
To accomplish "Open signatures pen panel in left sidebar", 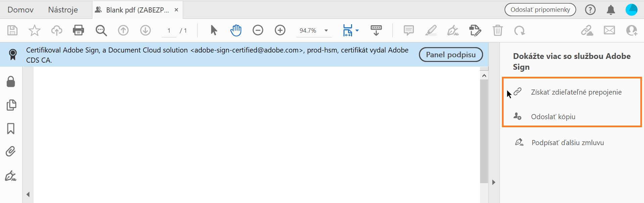I will pos(11,176).
